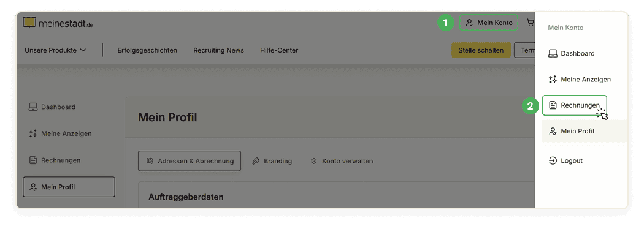Open the Mein Konto menu
The height and width of the screenshot is (229, 644).
(x=489, y=23)
